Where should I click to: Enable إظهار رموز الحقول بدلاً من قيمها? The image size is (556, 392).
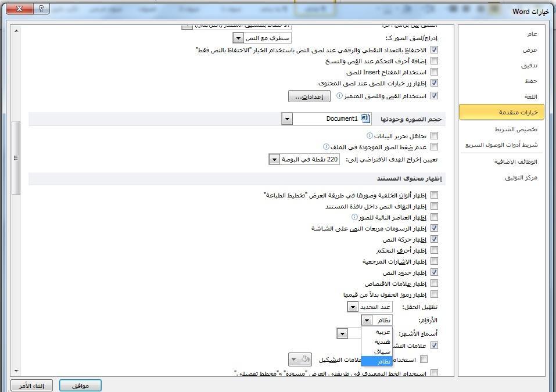click(x=434, y=294)
